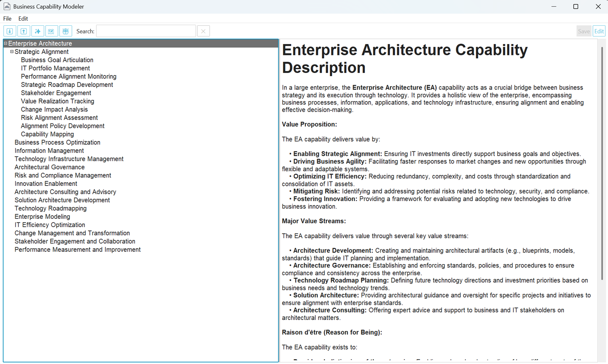Select Value Realization Tracking
The image size is (608, 364).
click(58, 102)
